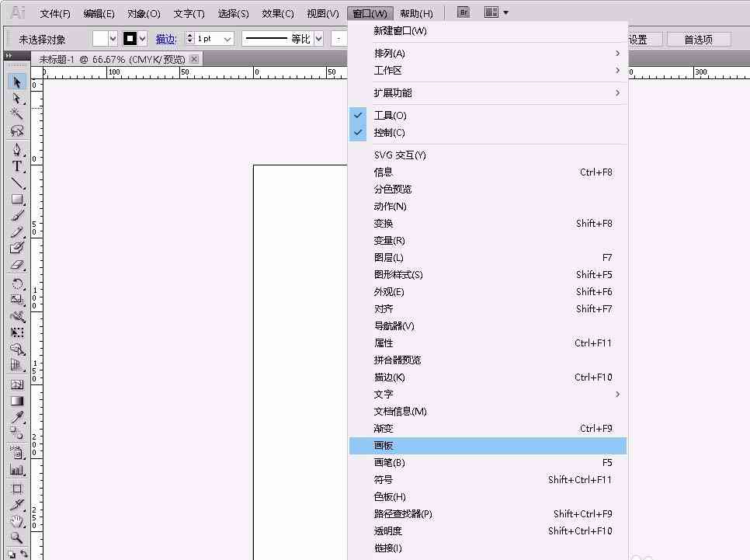This screenshot has height=560, width=750.
Task: Open the fill color dropdown arrow
Action: 113,39
